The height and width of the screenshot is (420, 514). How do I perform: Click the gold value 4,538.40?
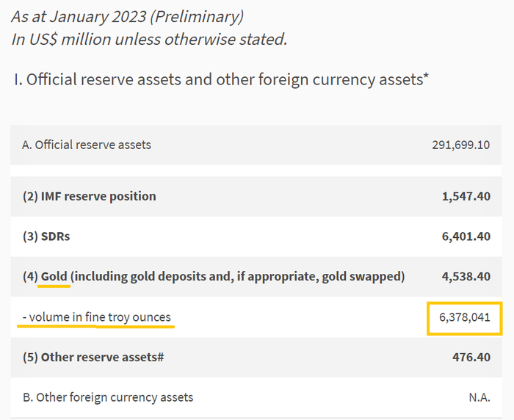coord(466,277)
